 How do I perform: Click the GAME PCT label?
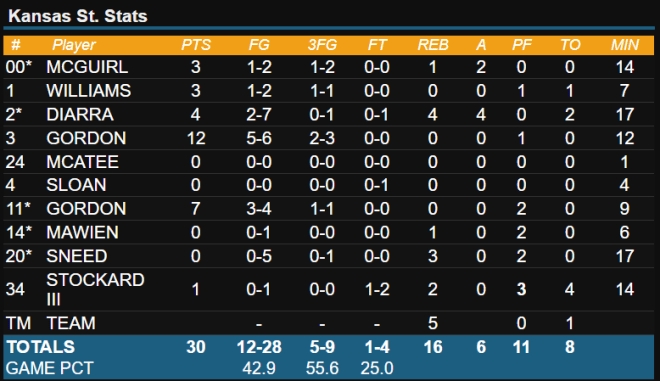[x=49, y=368]
